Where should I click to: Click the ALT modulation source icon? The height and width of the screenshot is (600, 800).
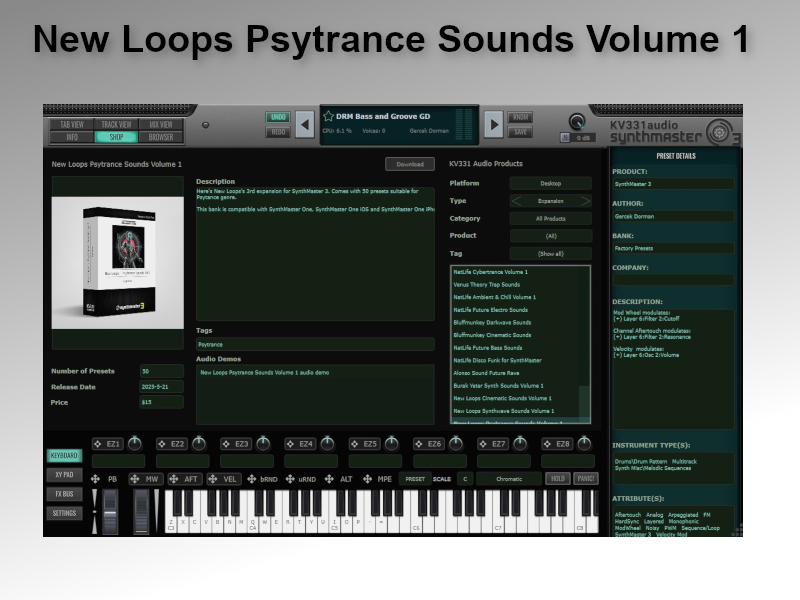(x=329, y=479)
